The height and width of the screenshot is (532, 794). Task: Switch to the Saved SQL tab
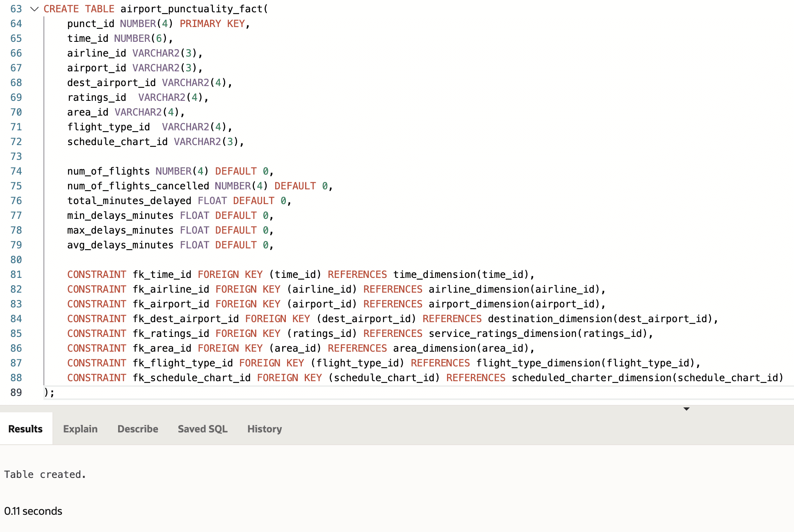tap(203, 429)
